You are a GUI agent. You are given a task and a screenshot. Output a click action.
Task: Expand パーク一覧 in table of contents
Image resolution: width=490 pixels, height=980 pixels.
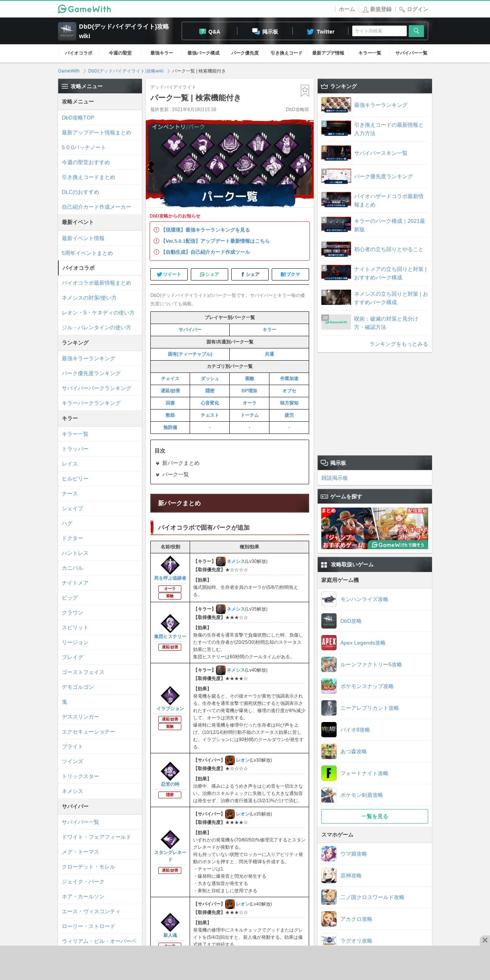tap(175, 474)
